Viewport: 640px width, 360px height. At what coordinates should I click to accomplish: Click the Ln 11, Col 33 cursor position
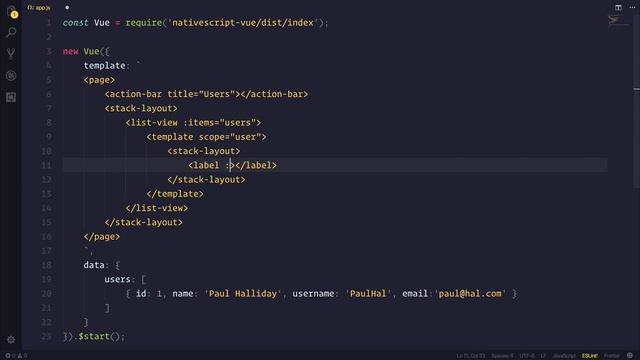471,356
